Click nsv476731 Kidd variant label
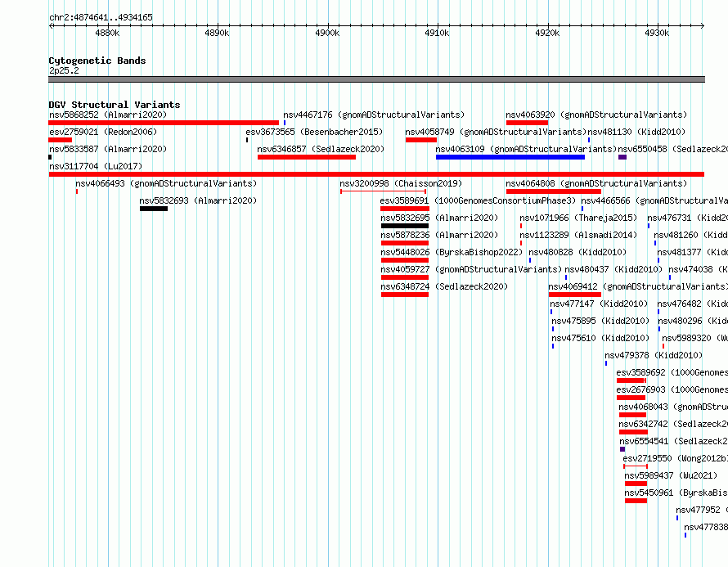The width and height of the screenshot is (728, 567). [687, 218]
